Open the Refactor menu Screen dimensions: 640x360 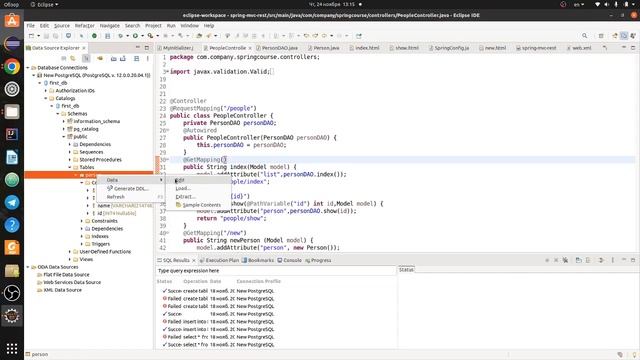coord(84,25)
